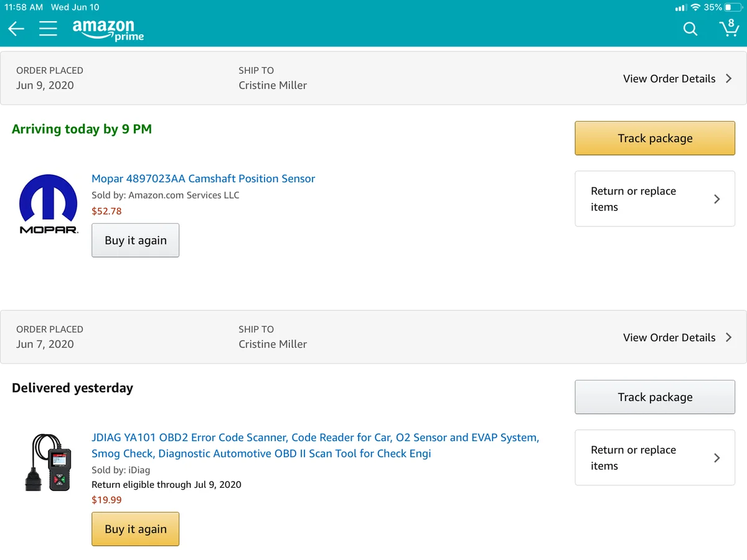Return or replace items for JDIAG scanner

pos(655,458)
